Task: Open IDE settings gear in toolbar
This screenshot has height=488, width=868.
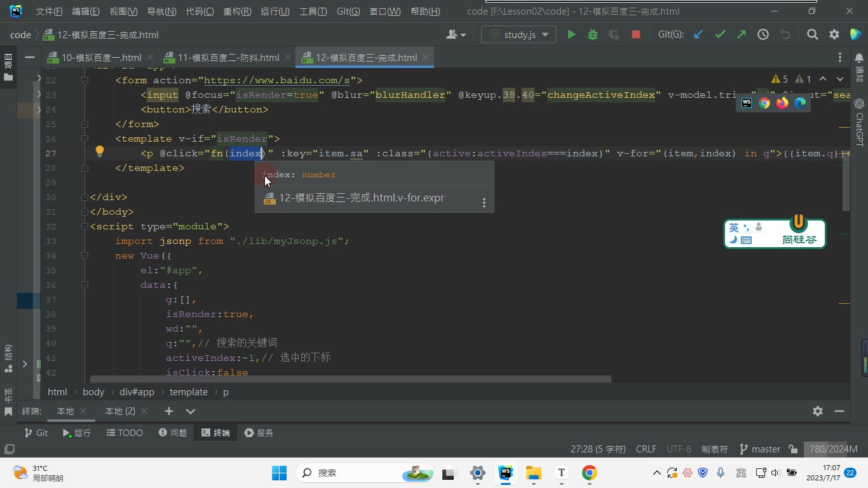Action: click(x=834, y=35)
